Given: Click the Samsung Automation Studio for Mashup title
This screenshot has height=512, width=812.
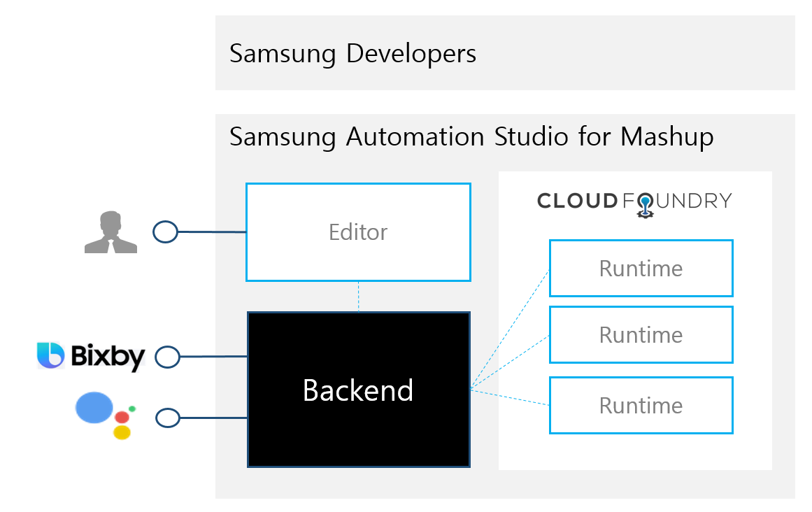Looking at the screenshot, I should pos(471,137).
